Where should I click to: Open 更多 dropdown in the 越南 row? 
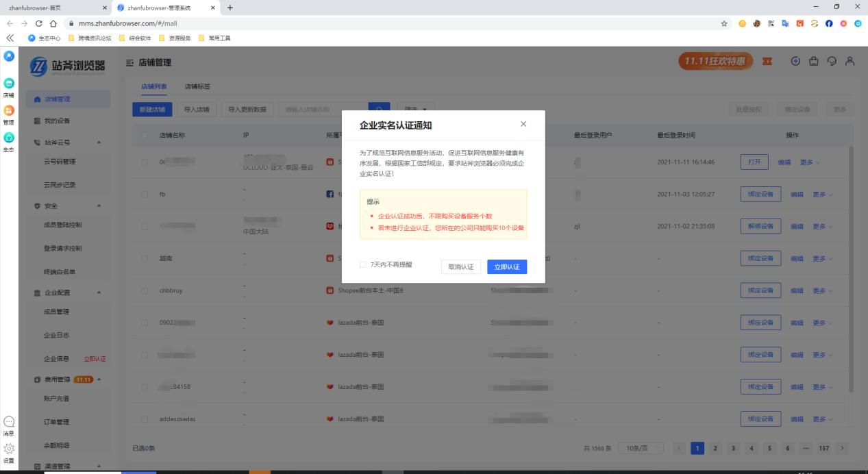(x=822, y=258)
